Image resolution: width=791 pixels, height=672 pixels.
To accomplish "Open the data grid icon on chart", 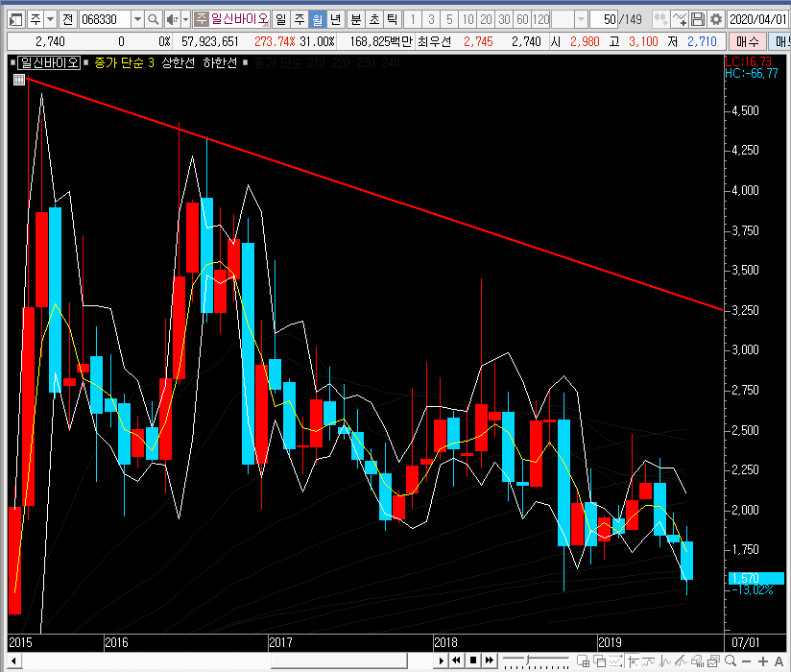I will (18, 80).
